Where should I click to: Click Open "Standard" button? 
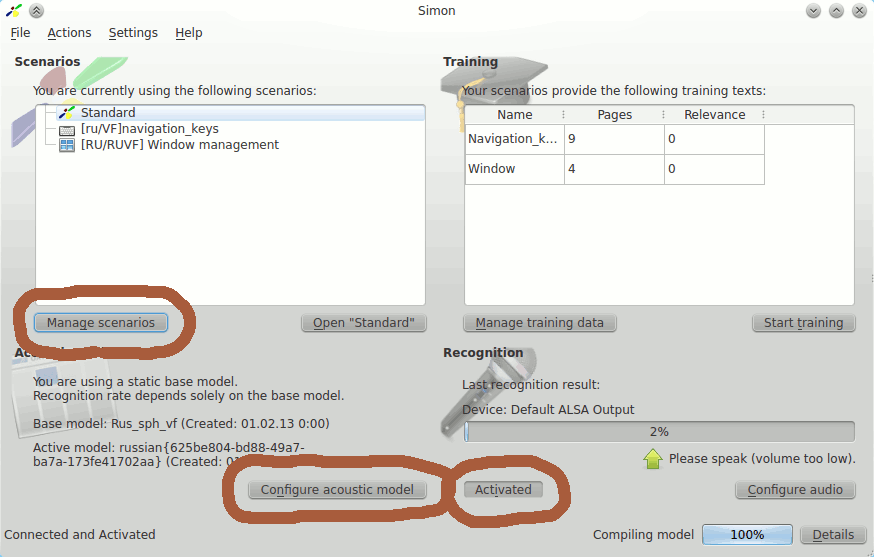(x=364, y=323)
